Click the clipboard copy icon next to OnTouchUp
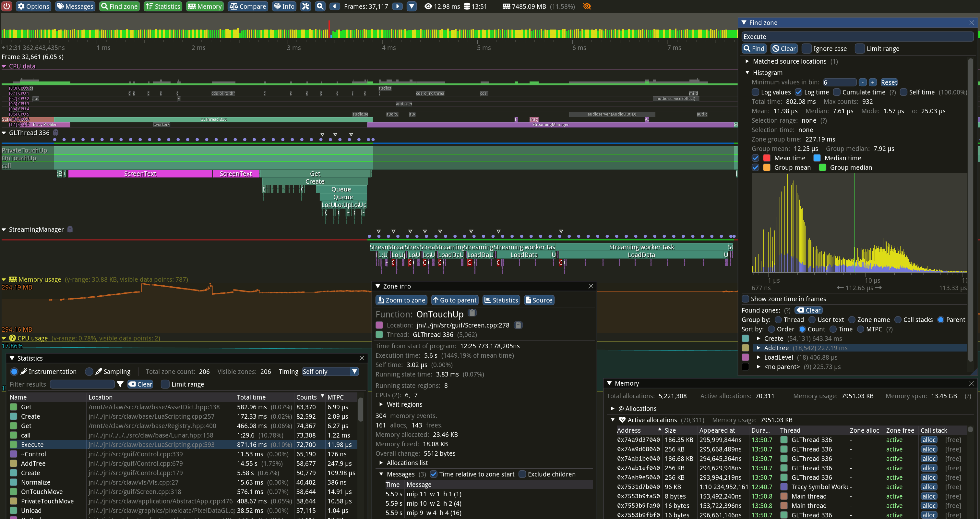Screen dimensions: 980x519 point(472,313)
